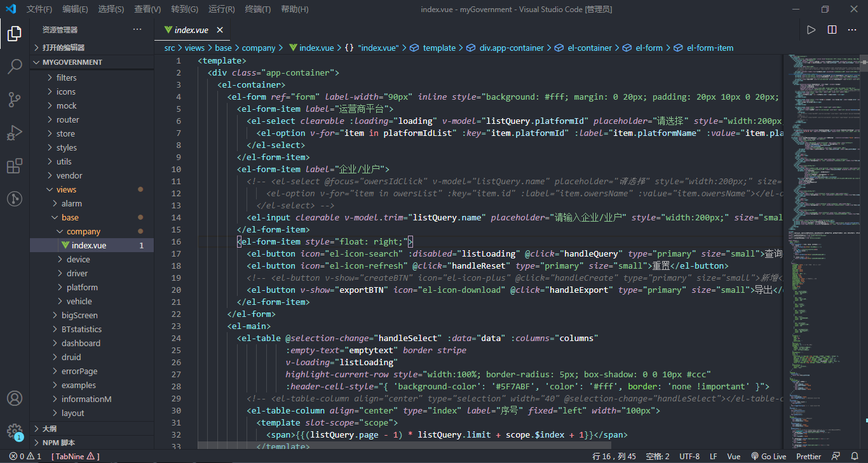Open the Explorer view in activity bar
868x463 pixels.
(x=15, y=34)
